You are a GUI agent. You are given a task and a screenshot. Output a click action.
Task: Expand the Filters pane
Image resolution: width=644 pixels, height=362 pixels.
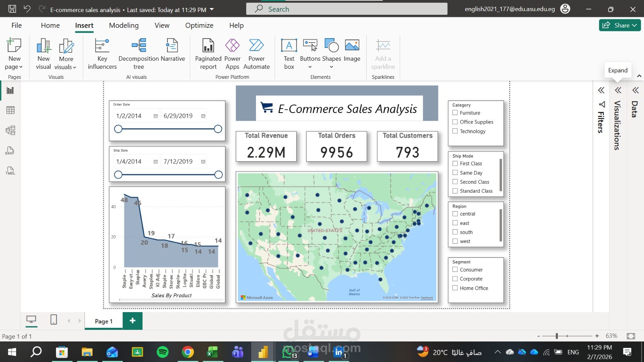601,90
